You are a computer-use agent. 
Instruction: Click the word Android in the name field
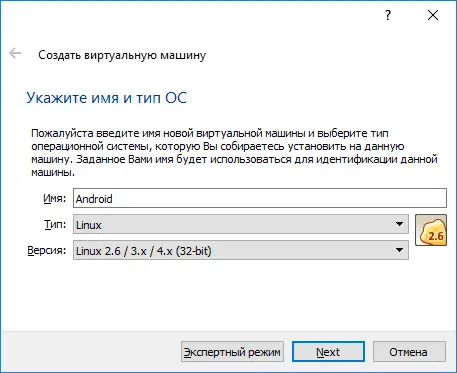point(94,199)
